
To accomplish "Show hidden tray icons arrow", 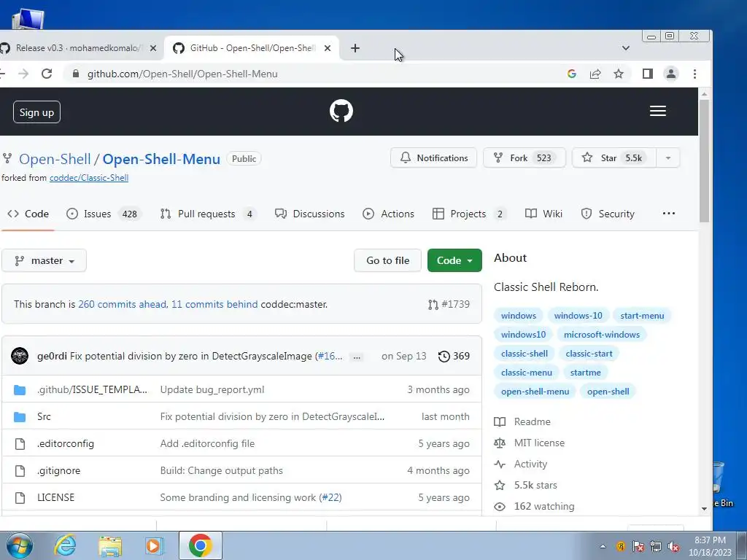I will click(603, 547).
